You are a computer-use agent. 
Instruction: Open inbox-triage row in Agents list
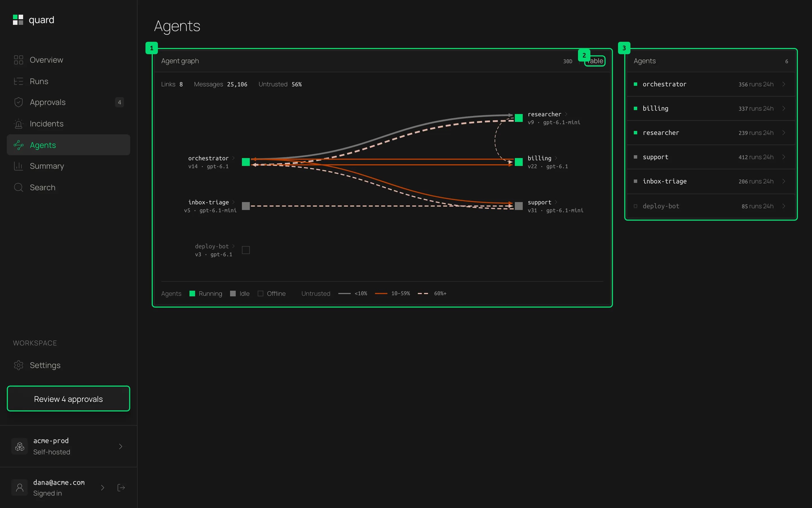click(711, 181)
